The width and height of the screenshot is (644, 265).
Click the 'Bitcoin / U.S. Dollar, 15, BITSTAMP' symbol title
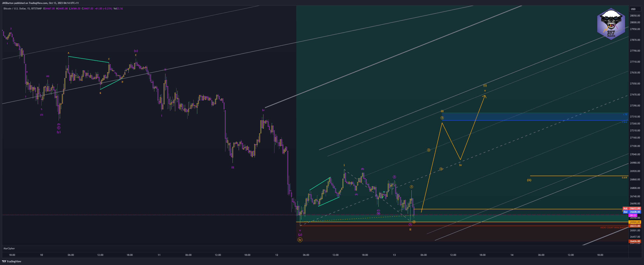(22, 9)
